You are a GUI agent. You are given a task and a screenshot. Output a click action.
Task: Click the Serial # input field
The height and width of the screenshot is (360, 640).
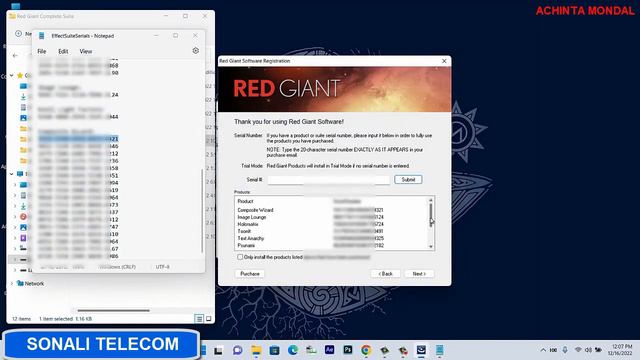(x=329, y=180)
